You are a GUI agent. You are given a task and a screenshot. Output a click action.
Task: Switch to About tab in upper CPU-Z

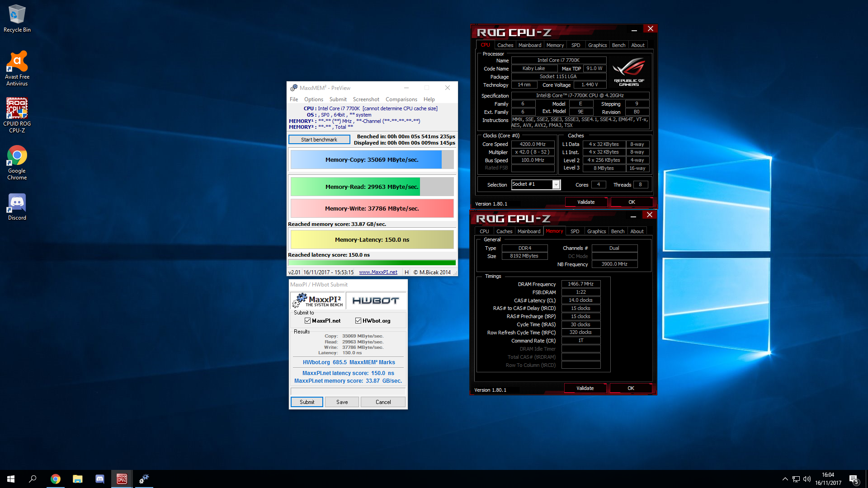(x=638, y=45)
